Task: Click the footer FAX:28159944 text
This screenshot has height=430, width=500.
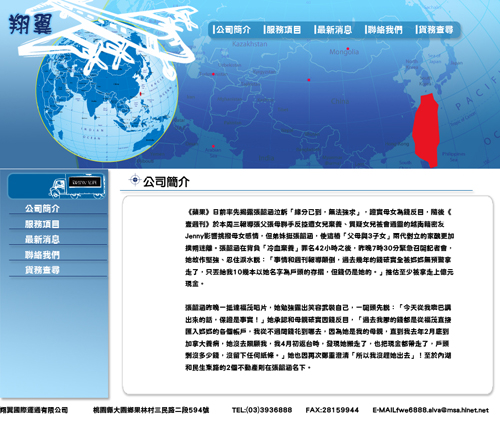Action: (x=332, y=410)
